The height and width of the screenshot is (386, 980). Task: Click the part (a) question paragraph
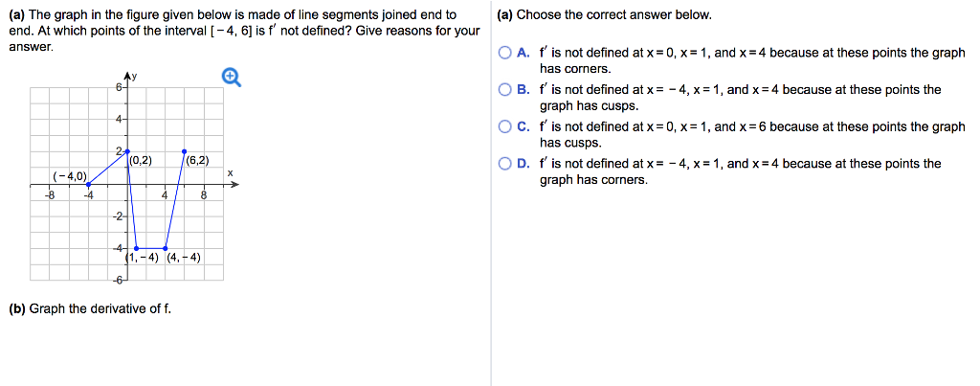click(244, 31)
